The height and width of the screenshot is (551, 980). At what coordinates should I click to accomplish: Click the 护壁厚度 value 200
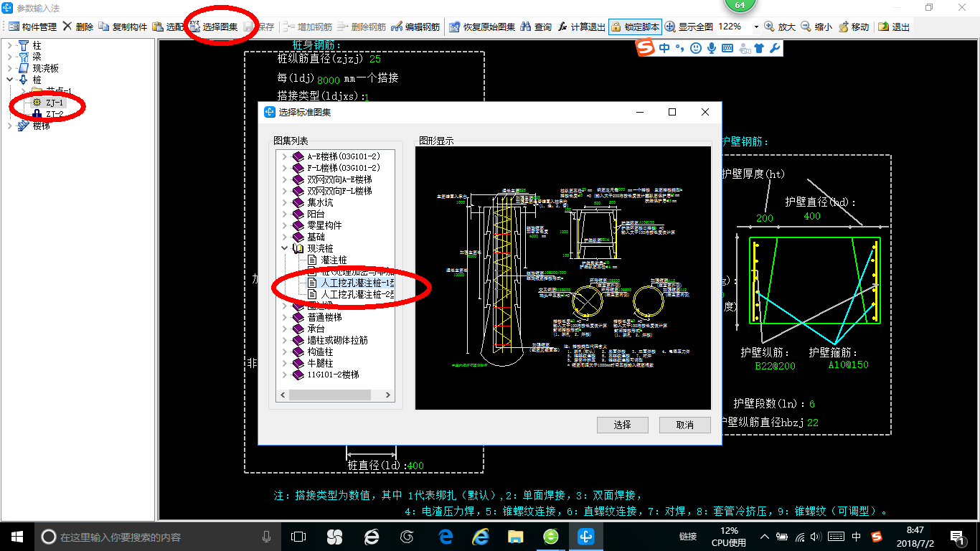[x=765, y=218]
